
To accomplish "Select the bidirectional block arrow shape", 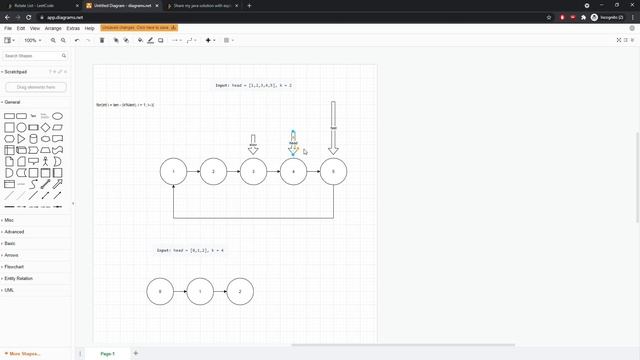I will click(45, 184).
